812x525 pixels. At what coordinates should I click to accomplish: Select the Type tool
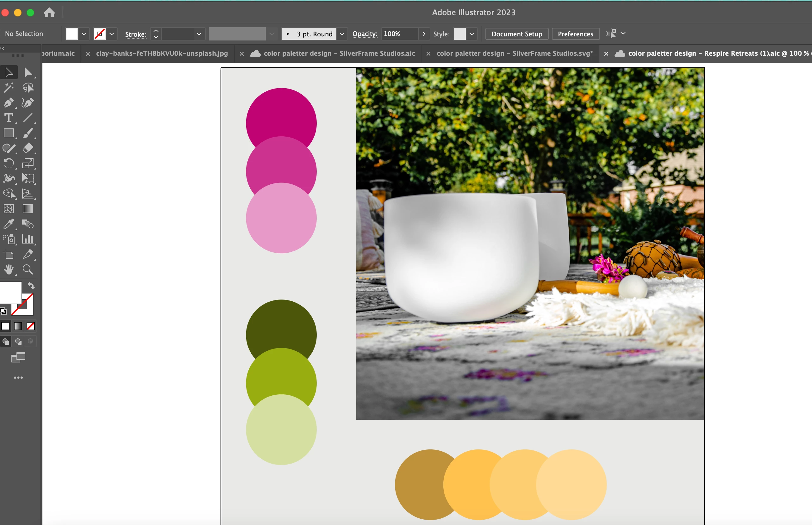coord(9,118)
